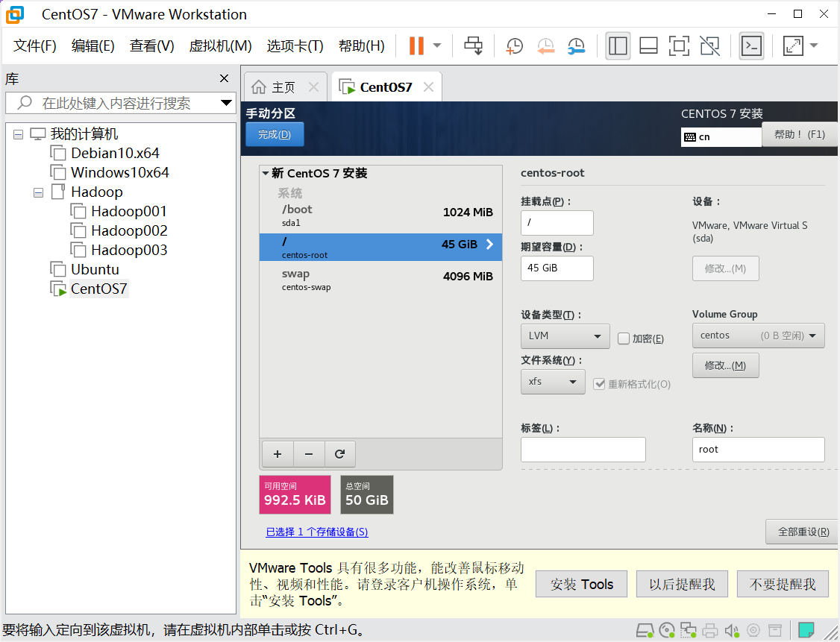Click the 标签(L) label input field
This screenshot has width=840, height=642.
coord(583,449)
